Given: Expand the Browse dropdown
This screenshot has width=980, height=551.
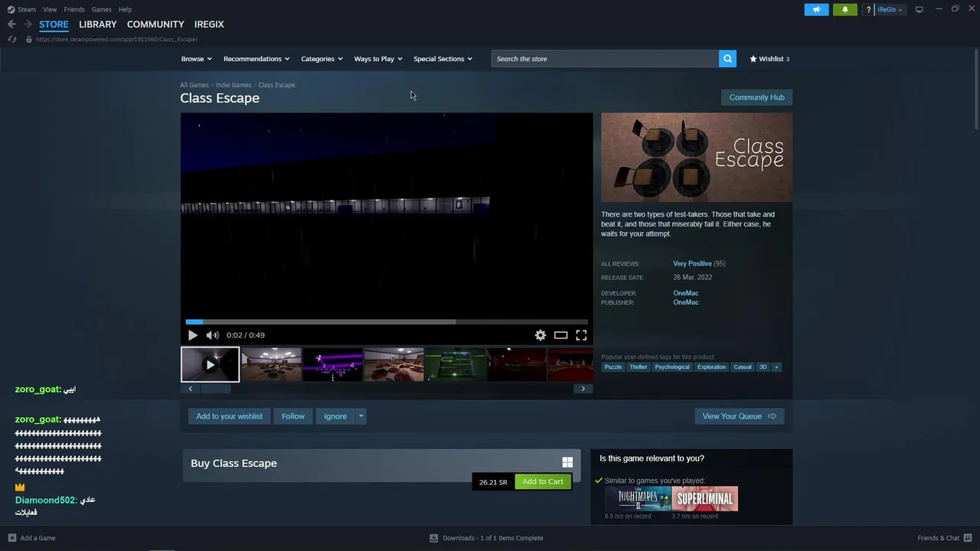Looking at the screenshot, I should pyautogui.click(x=196, y=59).
